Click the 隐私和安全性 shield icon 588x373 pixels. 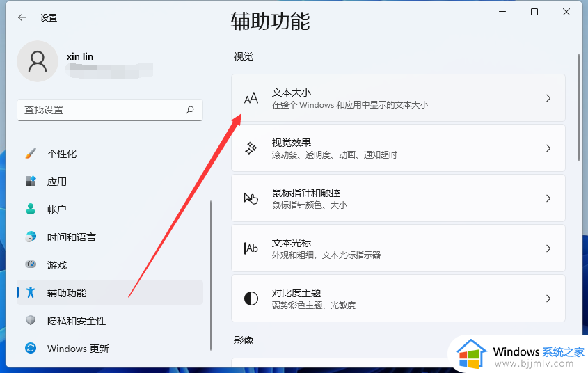click(31, 320)
